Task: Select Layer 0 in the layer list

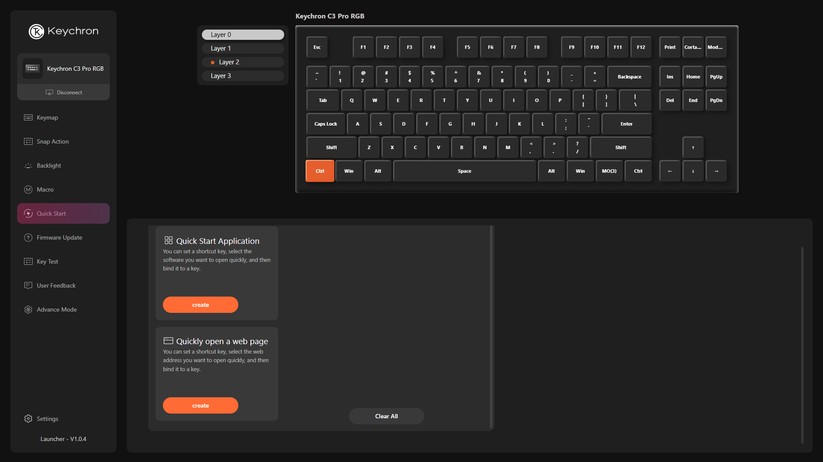Action: (242, 35)
